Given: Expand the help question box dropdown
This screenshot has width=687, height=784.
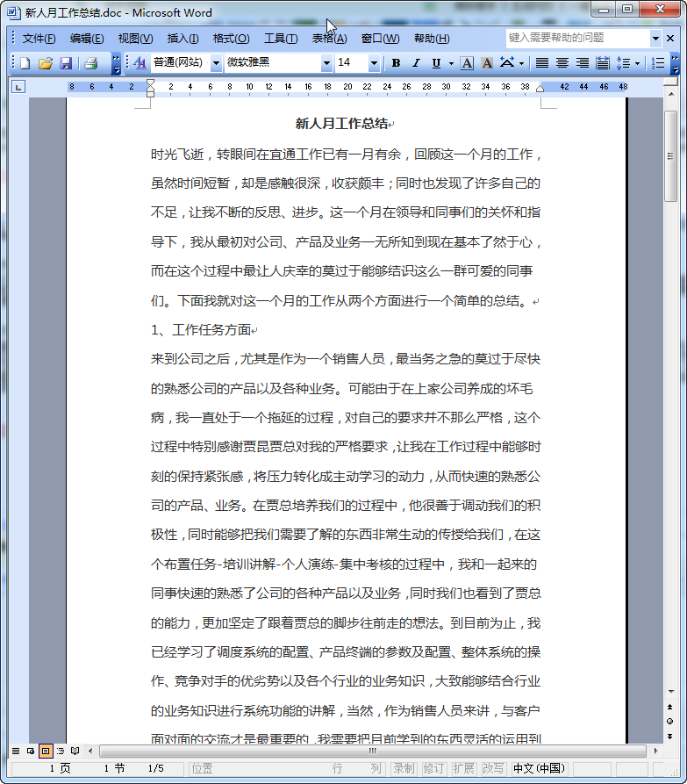Looking at the screenshot, I should tap(656, 38).
